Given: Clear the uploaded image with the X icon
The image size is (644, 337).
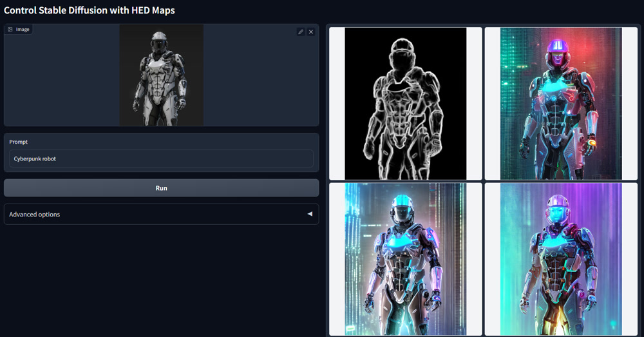Looking at the screenshot, I should (311, 32).
